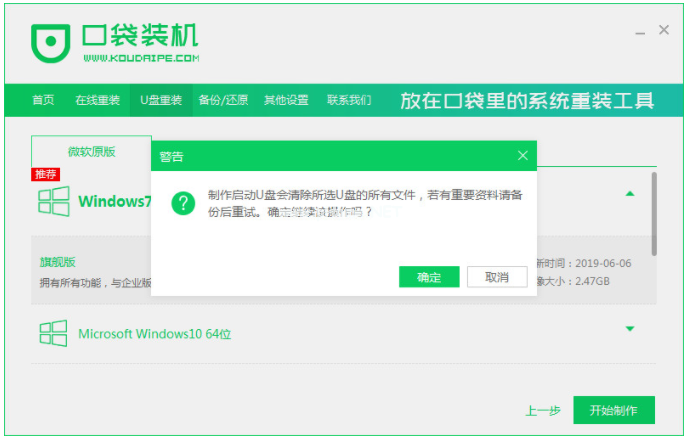This screenshot has height=441, width=690.
Task: Click the Windows 7 logo icon
Action: (53, 201)
